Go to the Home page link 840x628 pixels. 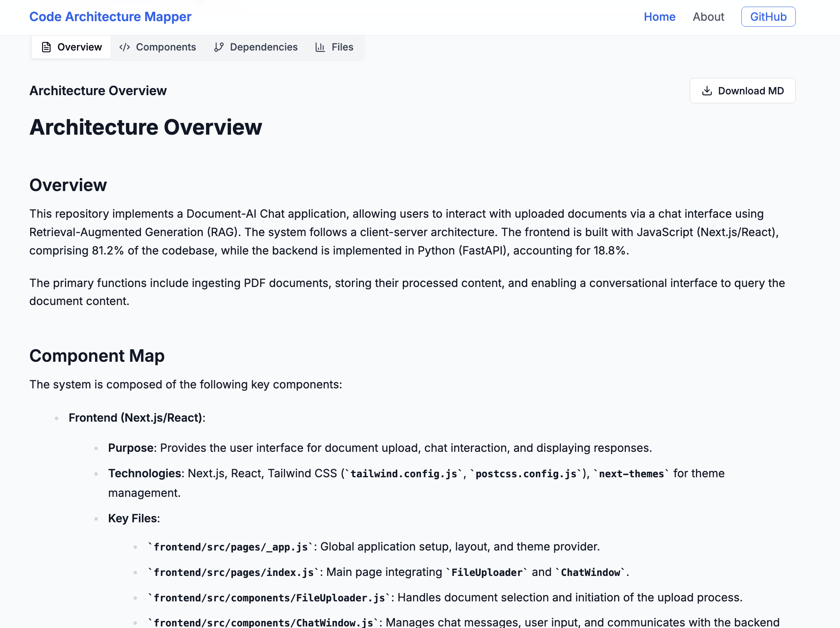[660, 17]
